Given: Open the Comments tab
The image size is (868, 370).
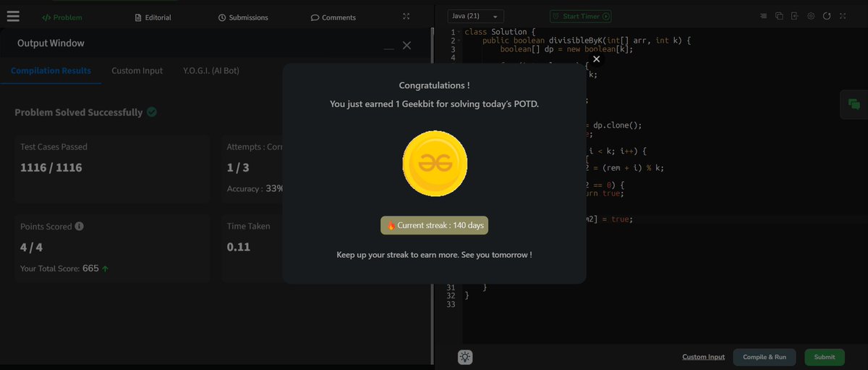Looking at the screenshot, I should 333,17.
